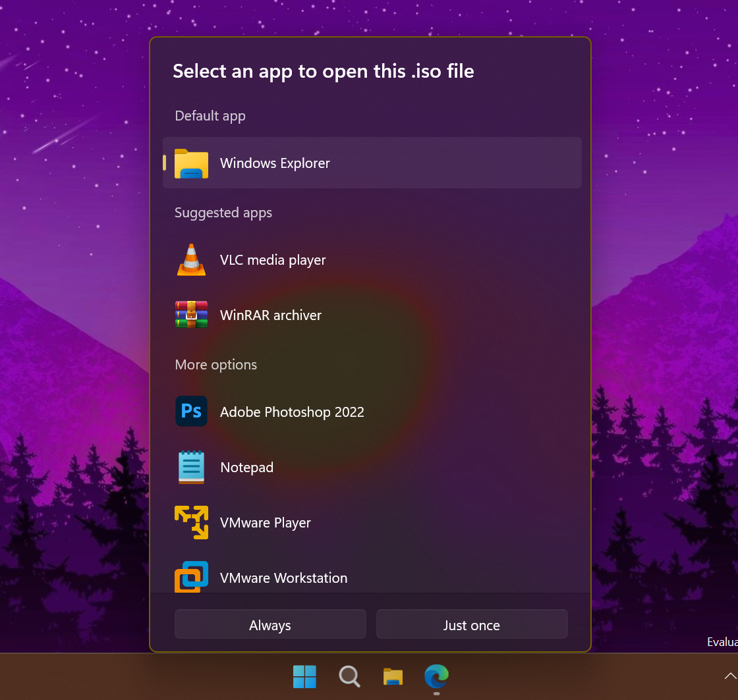Click the Always button
Viewport: 738px width, 700px height.
(x=270, y=624)
